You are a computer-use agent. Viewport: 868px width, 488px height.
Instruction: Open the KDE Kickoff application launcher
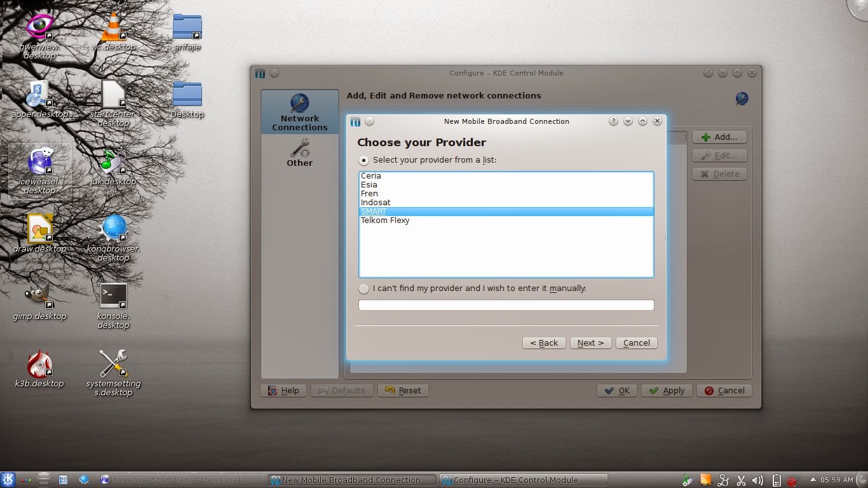point(8,480)
